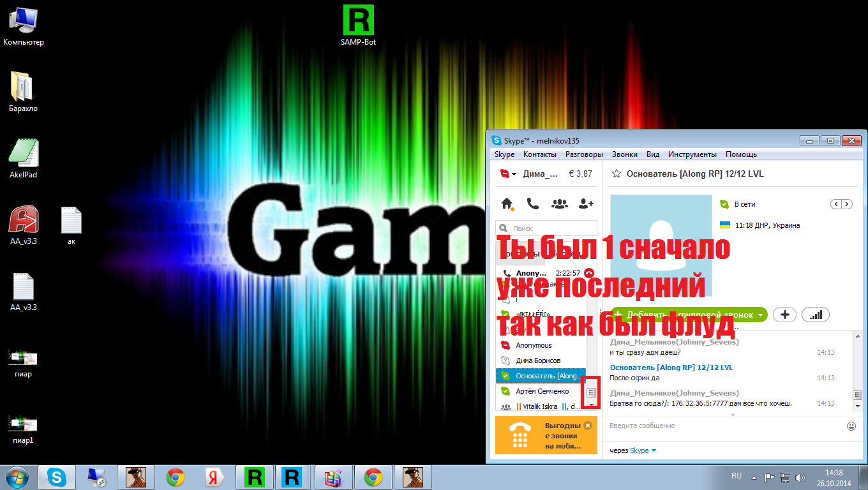Viewport: 868px width, 490px height.
Task: Open the call phones dial pad icon
Action: pyautogui.click(x=532, y=204)
